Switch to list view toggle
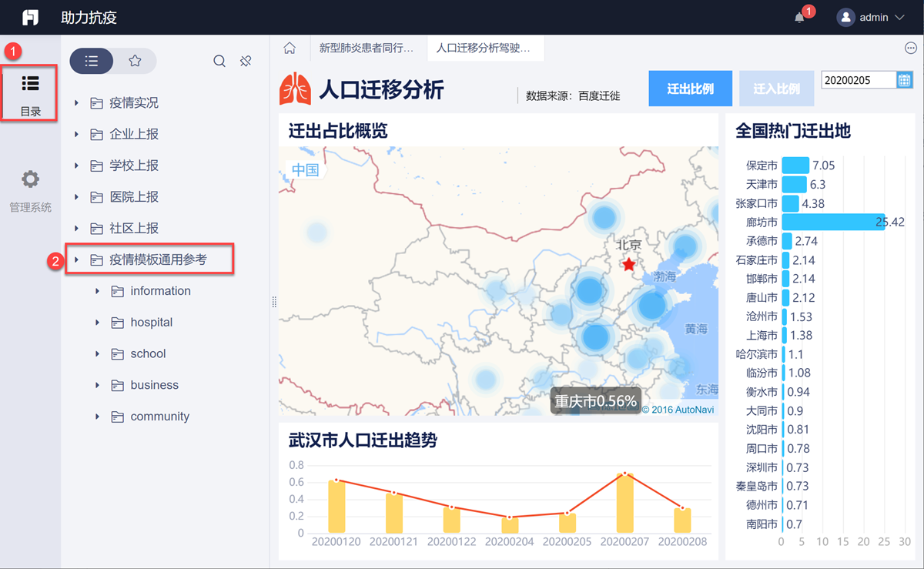 92,62
